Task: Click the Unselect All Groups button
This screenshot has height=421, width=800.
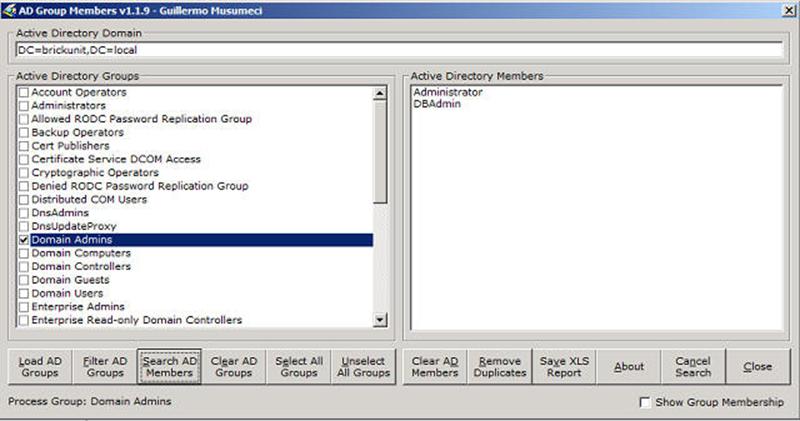Action: (363, 367)
